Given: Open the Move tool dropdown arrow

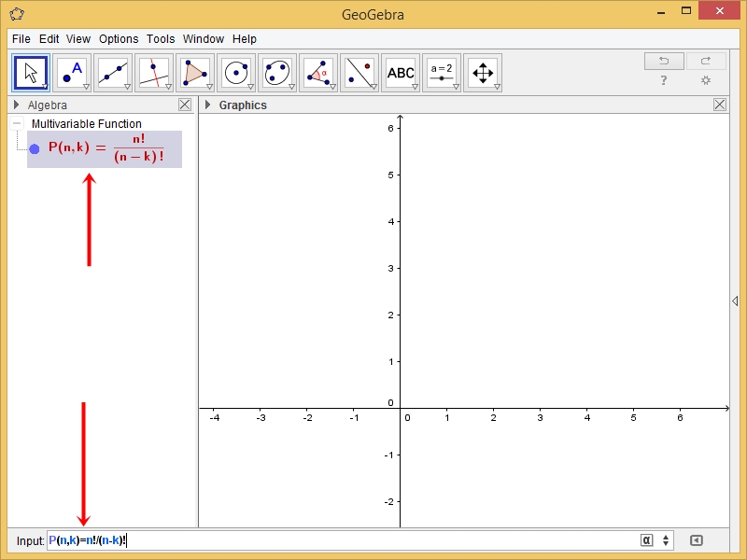Looking at the screenshot, I should click(45, 87).
